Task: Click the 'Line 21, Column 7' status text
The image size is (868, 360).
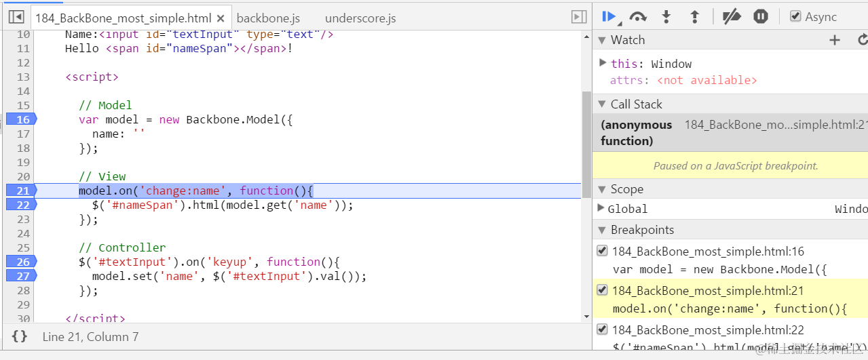Action: pos(90,336)
